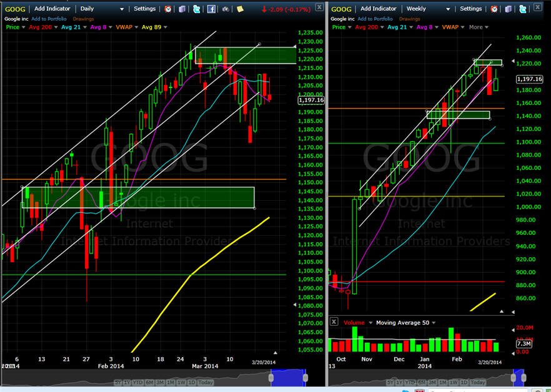Open Settings on the Daily chart
The image size is (551, 392).
pos(144,9)
